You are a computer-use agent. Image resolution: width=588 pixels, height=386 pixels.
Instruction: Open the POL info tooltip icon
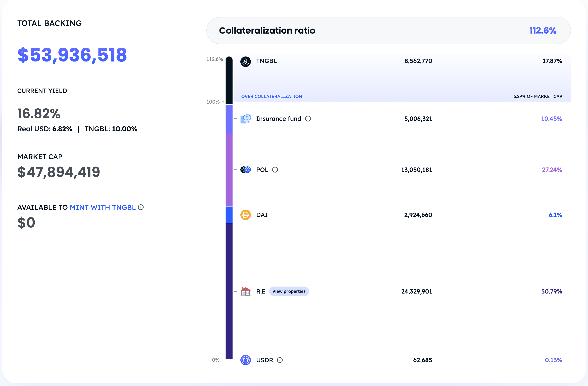coord(275,170)
